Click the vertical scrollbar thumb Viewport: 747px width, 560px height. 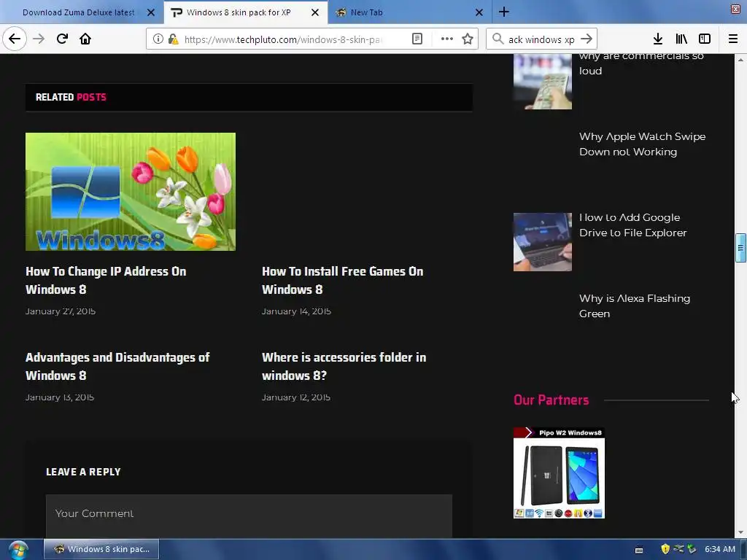pyautogui.click(x=740, y=248)
